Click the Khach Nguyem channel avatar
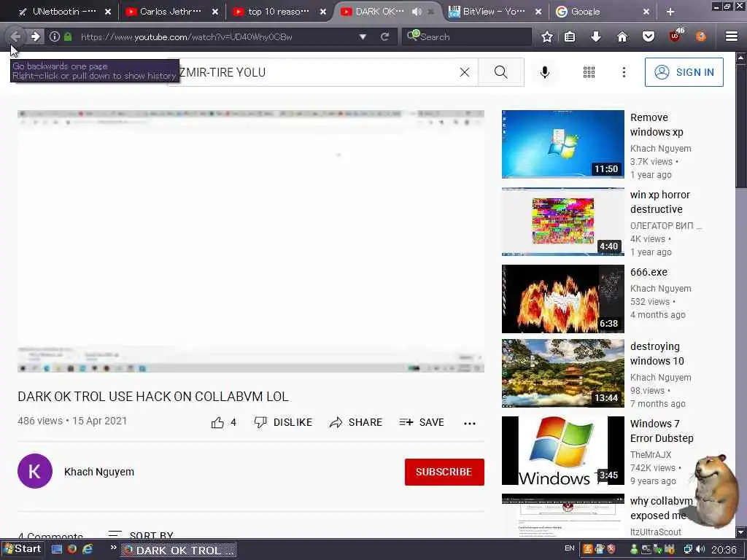 (35, 471)
